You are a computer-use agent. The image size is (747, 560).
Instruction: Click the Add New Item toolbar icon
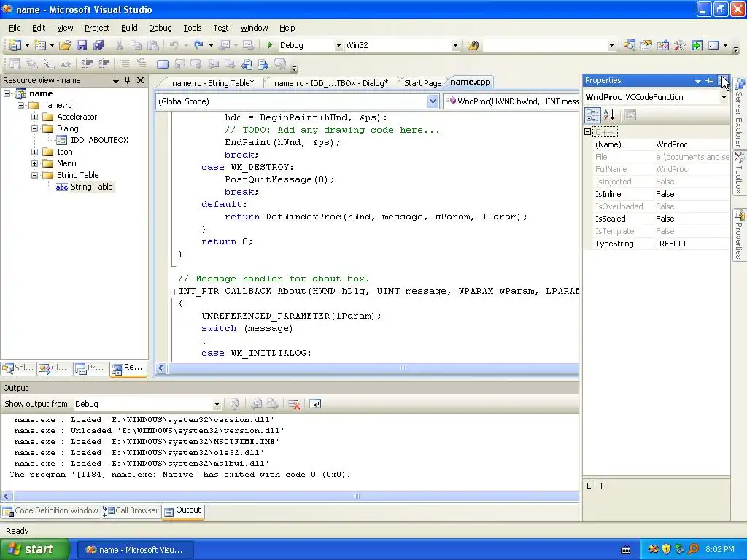pyautogui.click(x=40, y=45)
